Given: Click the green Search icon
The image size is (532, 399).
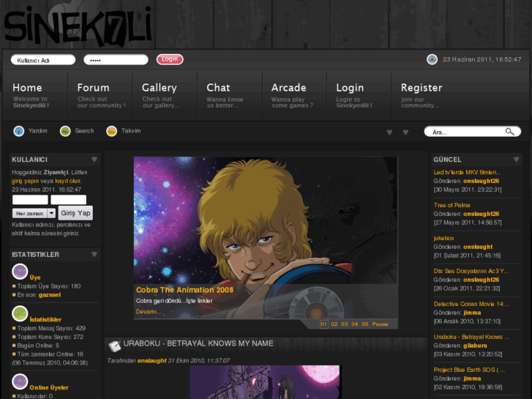Looking at the screenshot, I should coord(65,131).
